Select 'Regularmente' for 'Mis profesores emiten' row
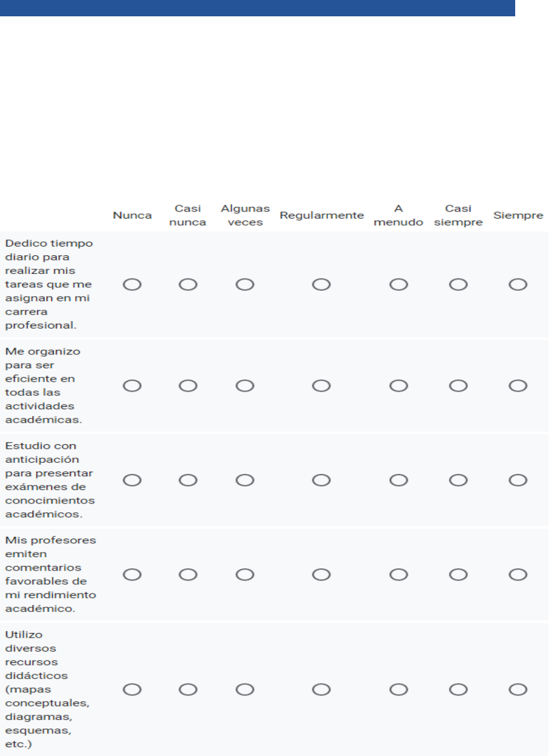Viewport: 549px width, 756px height. 321,575
